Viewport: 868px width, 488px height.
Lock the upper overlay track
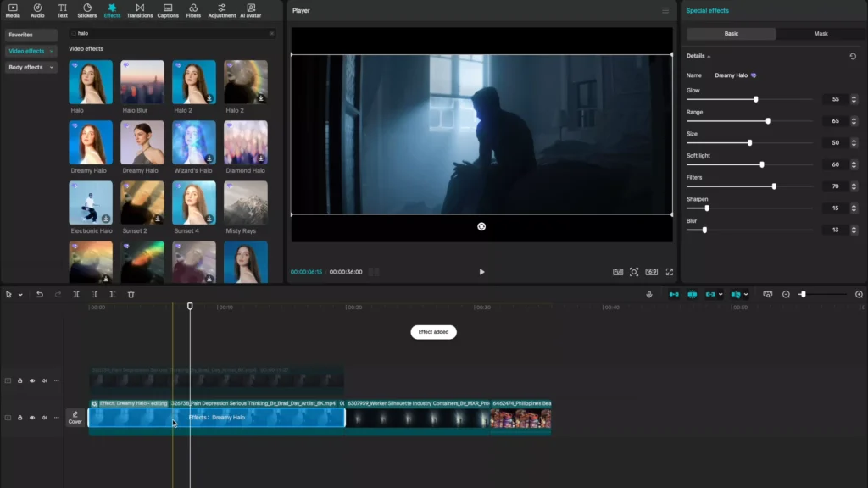pos(20,380)
